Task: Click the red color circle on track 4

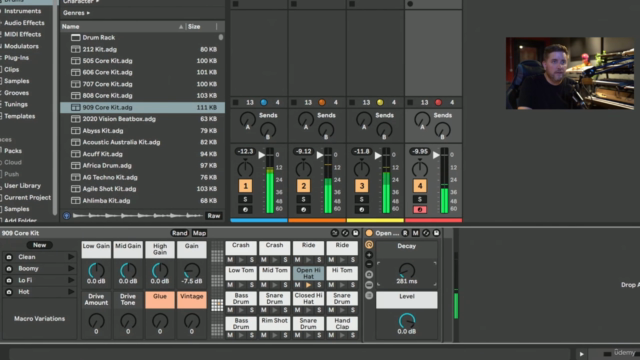Action: pyautogui.click(x=438, y=102)
